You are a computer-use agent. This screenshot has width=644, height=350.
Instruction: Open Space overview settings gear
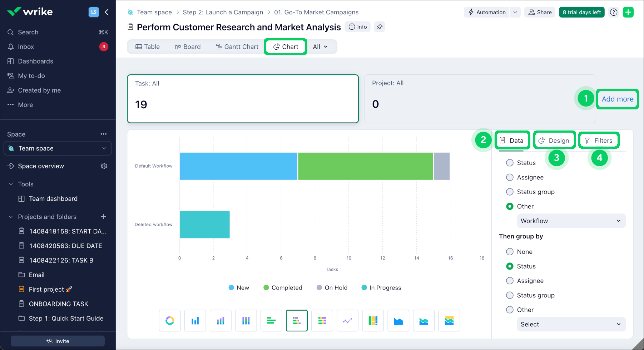[x=104, y=166]
